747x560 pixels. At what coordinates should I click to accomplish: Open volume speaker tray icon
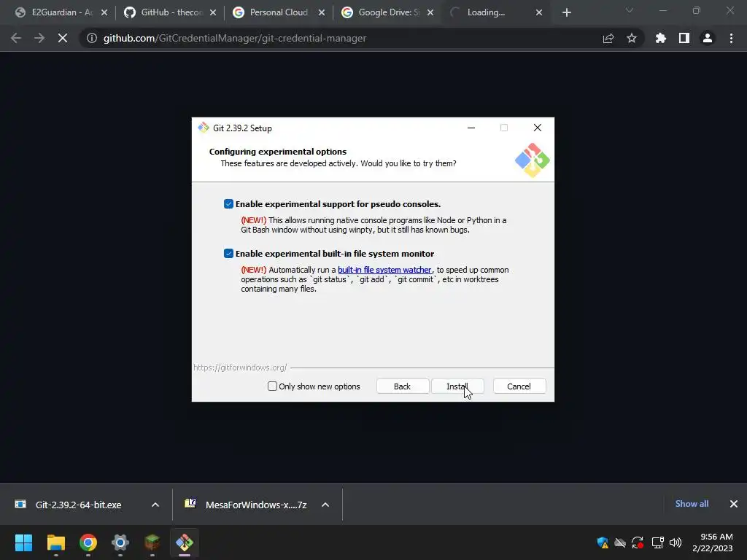coord(676,542)
